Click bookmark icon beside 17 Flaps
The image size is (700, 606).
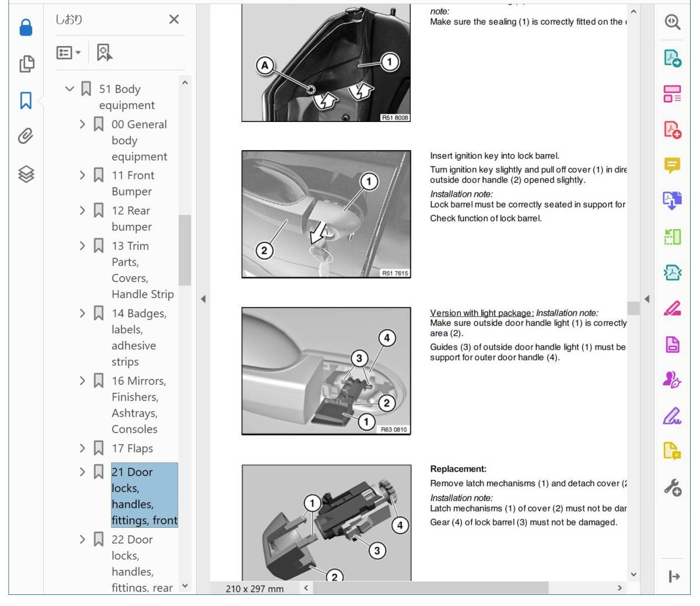(99, 448)
